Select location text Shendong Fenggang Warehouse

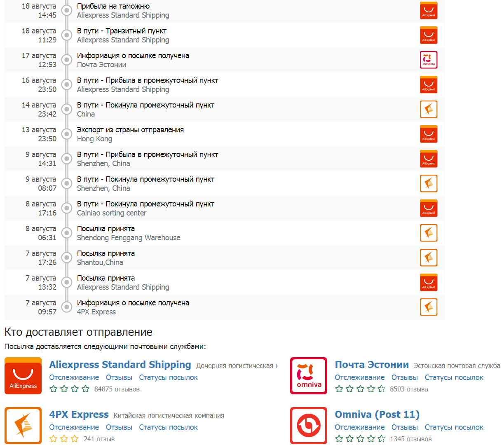pos(129,238)
